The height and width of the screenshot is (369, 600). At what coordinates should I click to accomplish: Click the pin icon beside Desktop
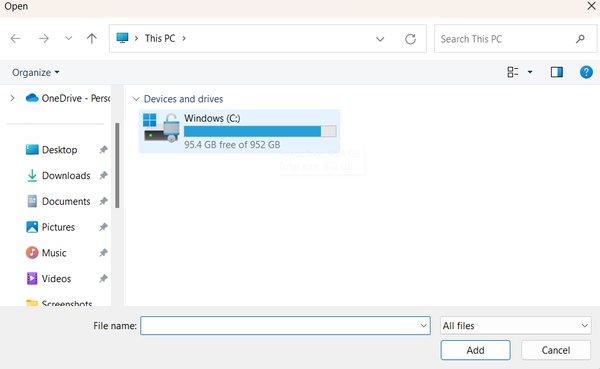pos(103,150)
